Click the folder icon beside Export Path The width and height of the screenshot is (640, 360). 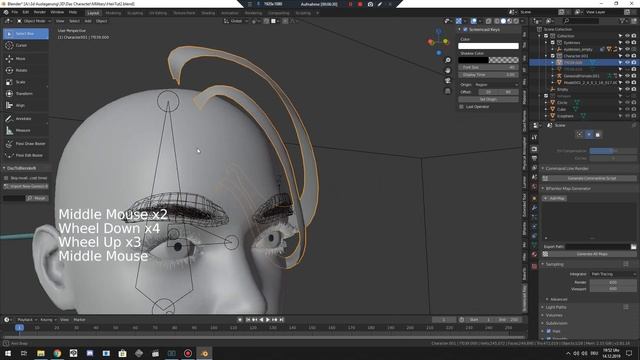[x=633, y=247]
